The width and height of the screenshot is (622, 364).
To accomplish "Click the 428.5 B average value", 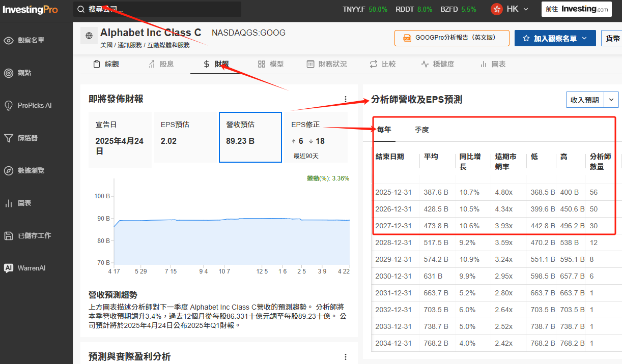I will pyautogui.click(x=436, y=209).
